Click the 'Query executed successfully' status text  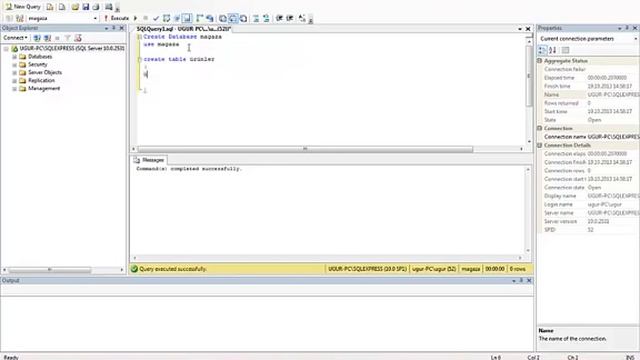click(x=173, y=269)
